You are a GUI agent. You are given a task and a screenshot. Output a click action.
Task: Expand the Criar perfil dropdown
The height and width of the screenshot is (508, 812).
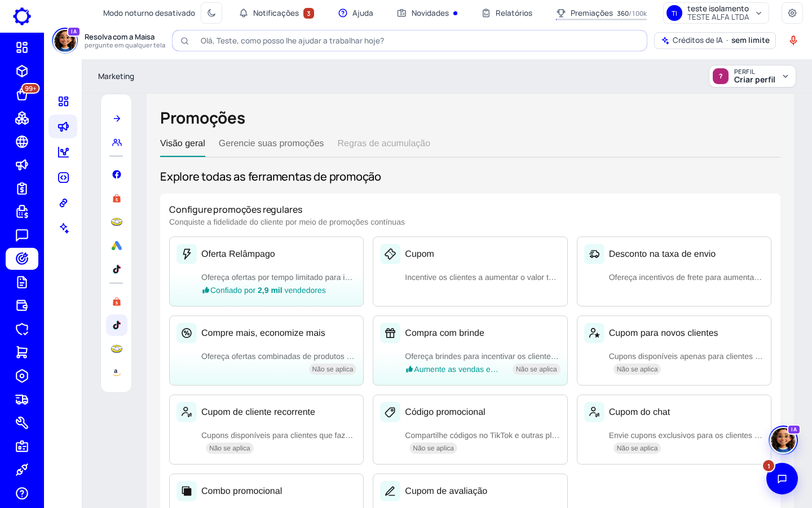point(752,76)
